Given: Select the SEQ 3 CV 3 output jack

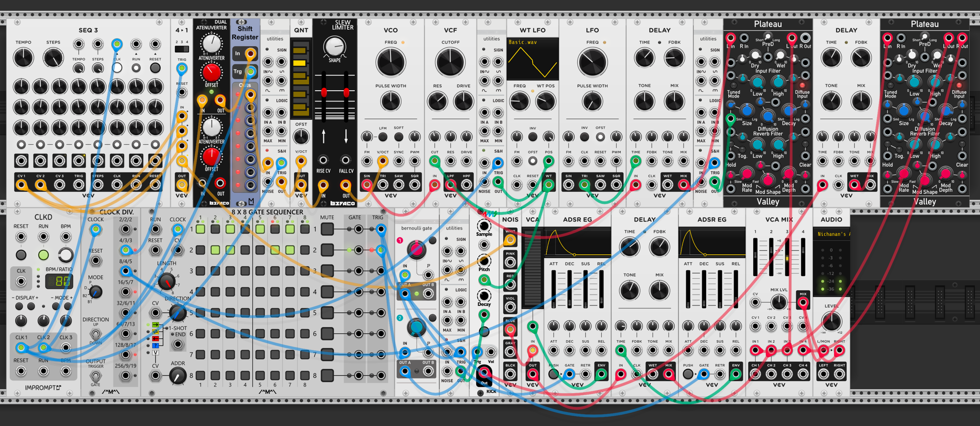Looking at the screenshot, I should pos(59,185).
